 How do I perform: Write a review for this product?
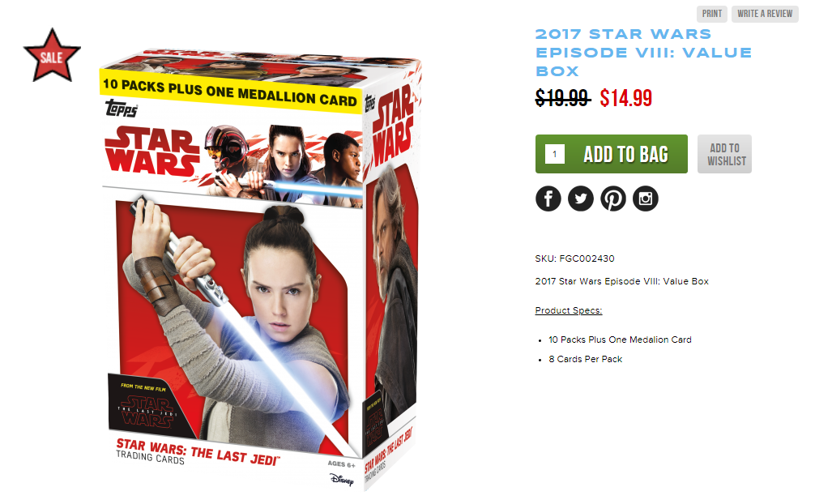(765, 14)
